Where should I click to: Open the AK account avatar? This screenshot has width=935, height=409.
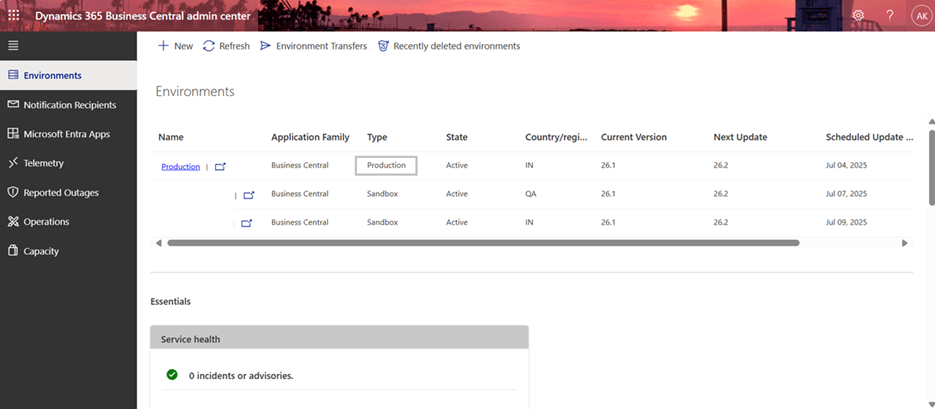pos(922,16)
